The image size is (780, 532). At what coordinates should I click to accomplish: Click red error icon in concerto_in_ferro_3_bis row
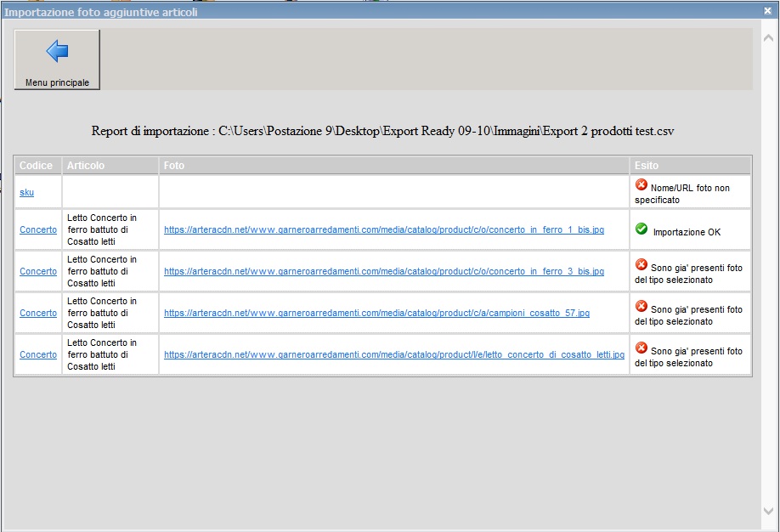coord(642,264)
